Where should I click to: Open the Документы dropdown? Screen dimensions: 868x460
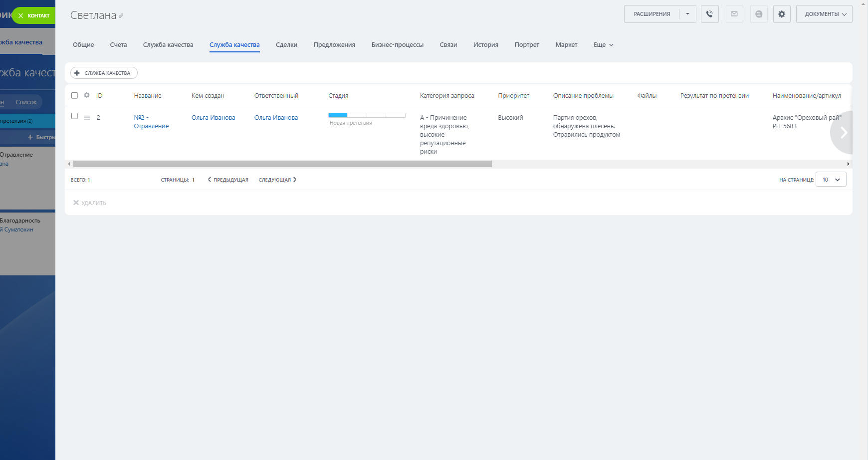[x=824, y=14]
